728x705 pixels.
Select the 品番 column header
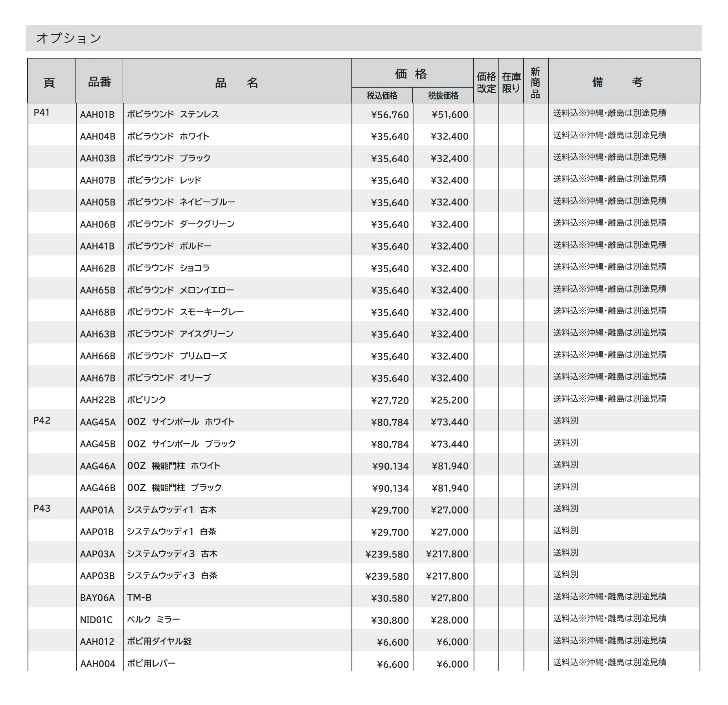[99, 82]
